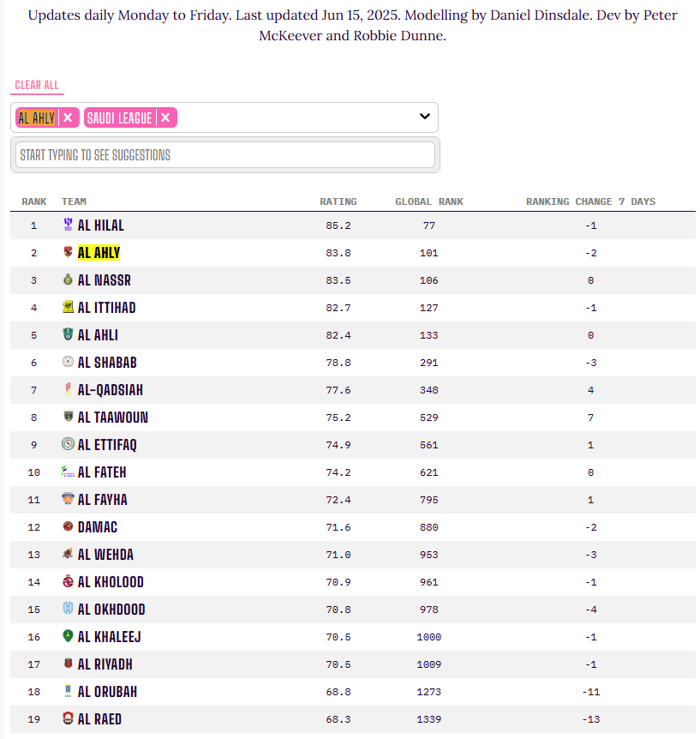Sort by Global Rank column header

click(429, 201)
